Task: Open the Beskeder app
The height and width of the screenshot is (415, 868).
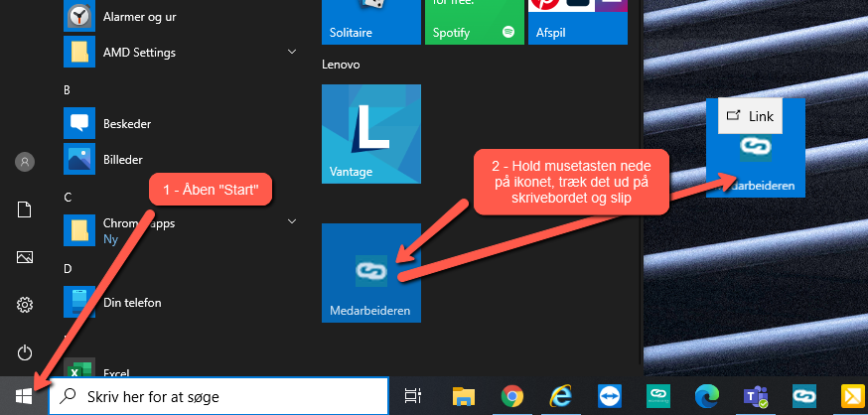Action: click(x=183, y=123)
